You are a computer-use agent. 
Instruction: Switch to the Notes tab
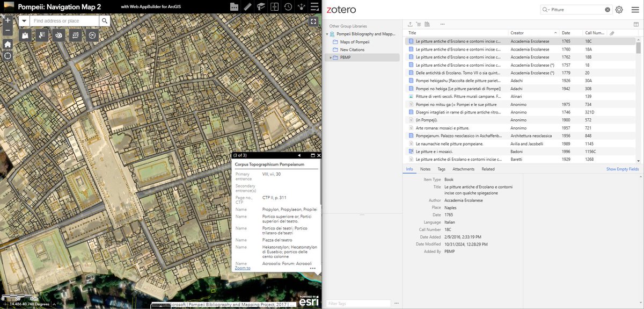425,169
